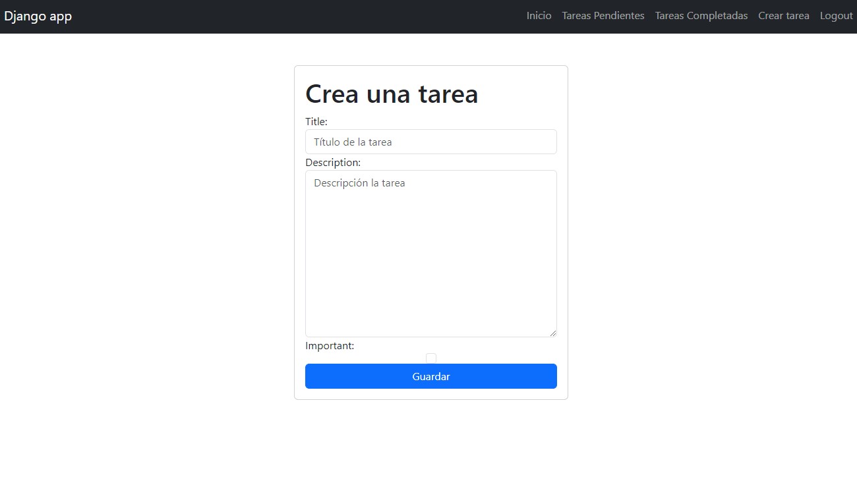Click Logout to end the session
Viewport: 857px width, 504px height.
pos(836,15)
